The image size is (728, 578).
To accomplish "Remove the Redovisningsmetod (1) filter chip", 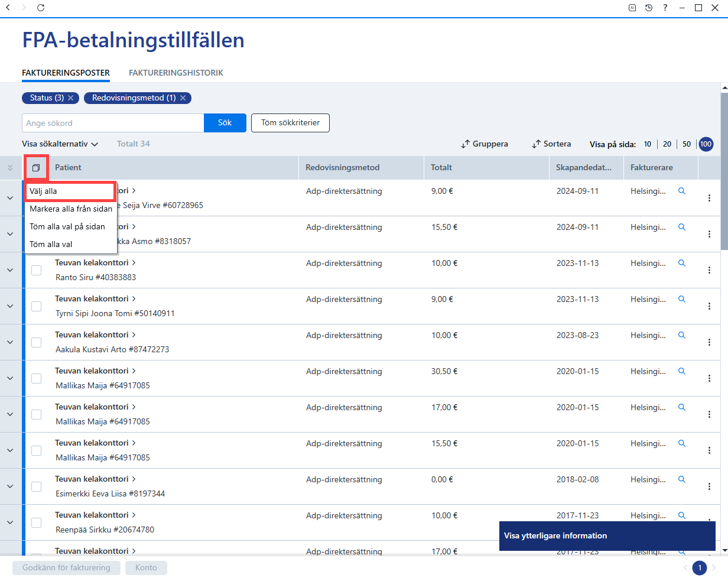I will 183,98.
